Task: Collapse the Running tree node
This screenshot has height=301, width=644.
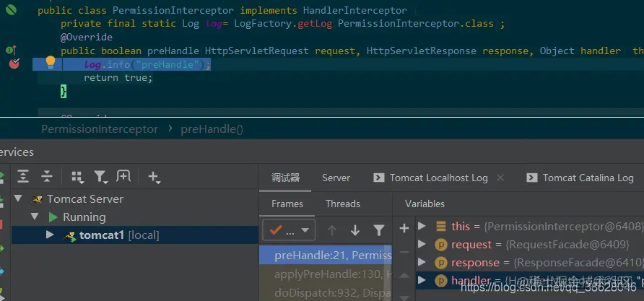Action: (35, 217)
